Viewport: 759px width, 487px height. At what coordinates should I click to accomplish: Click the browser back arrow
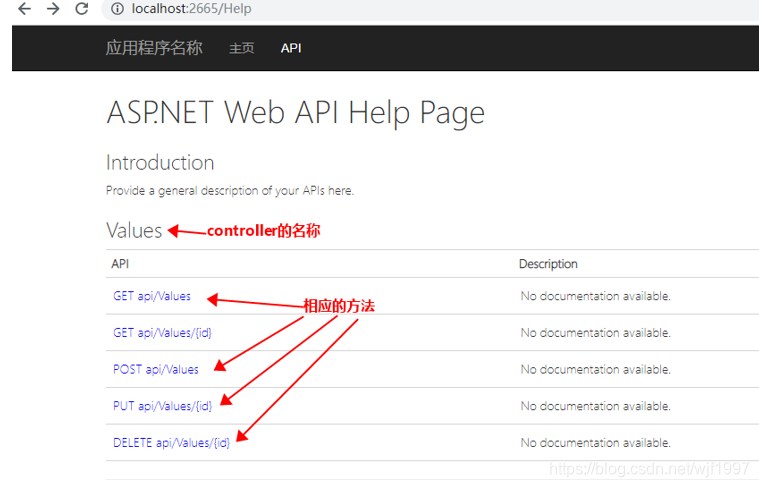pyautogui.click(x=24, y=9)
